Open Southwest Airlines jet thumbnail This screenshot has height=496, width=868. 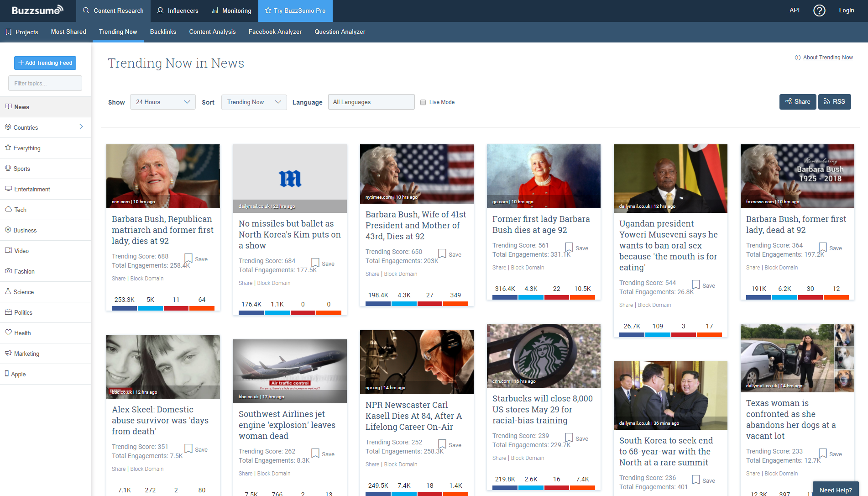tap(290, 371)
